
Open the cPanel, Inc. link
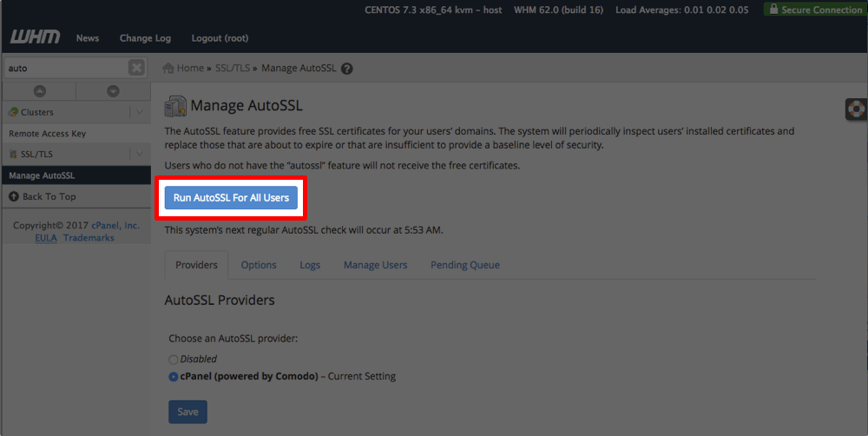(x=115, y=226)
